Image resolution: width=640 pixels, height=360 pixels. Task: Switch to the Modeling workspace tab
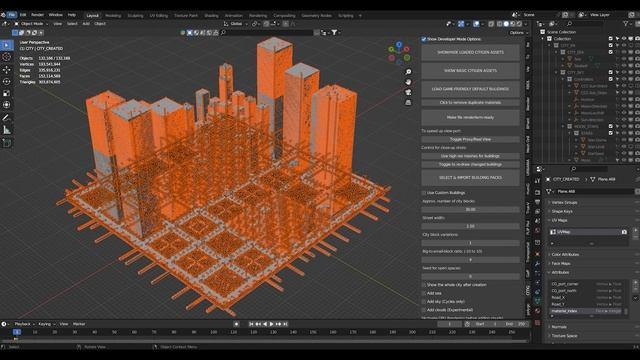click(x=113, y=16)
